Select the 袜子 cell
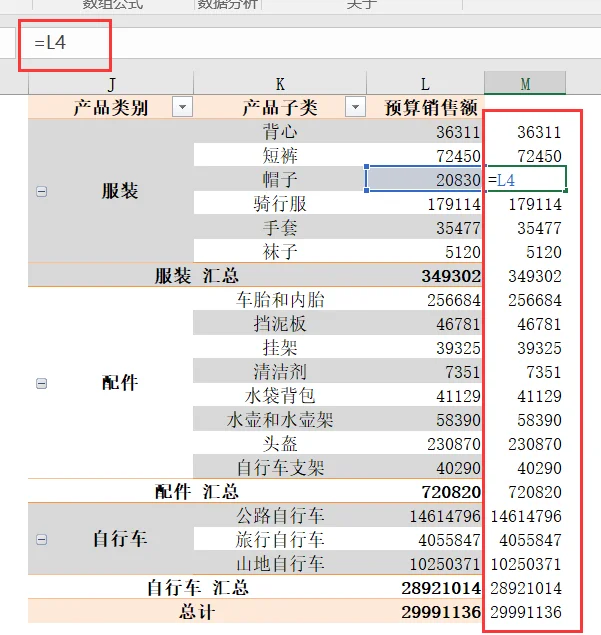Image resolution: width=601 pixels, height=635 pixels. (x=280, y=251)
